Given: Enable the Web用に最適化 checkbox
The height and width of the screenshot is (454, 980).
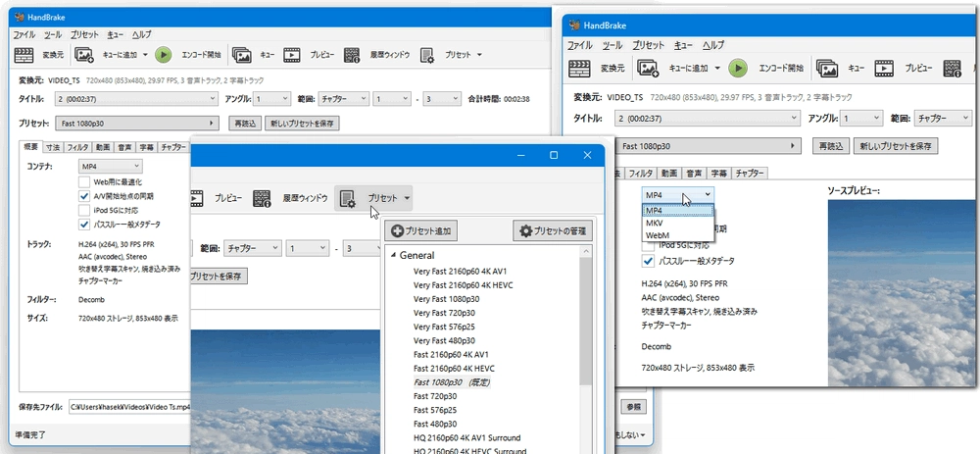Looking at the screenshot, I should click(84, 181).
